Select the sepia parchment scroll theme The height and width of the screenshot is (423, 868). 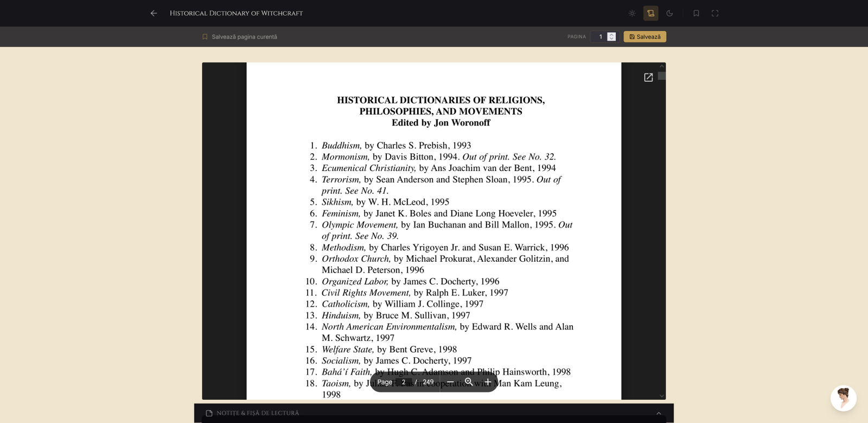pos(651,13)
